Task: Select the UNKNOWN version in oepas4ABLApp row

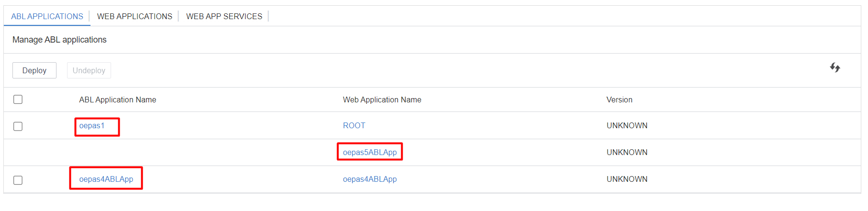Action: point(627,179)
